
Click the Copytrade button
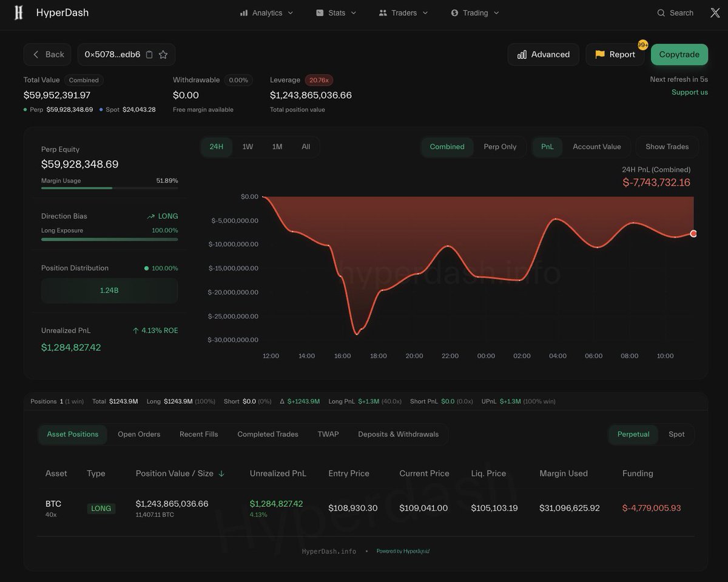click(679, 55)
